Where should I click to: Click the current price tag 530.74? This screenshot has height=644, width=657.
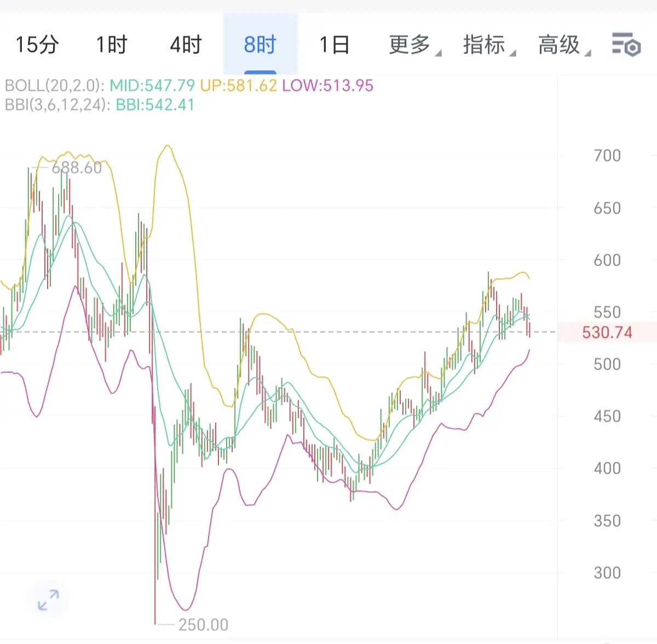point(607,332)
